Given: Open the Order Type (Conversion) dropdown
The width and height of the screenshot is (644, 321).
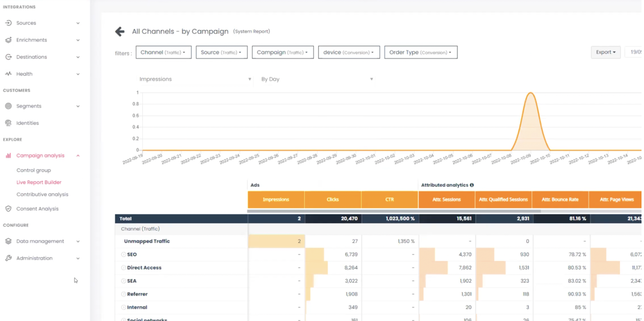Looking at the screenshot, I should (x=421, y=52).
